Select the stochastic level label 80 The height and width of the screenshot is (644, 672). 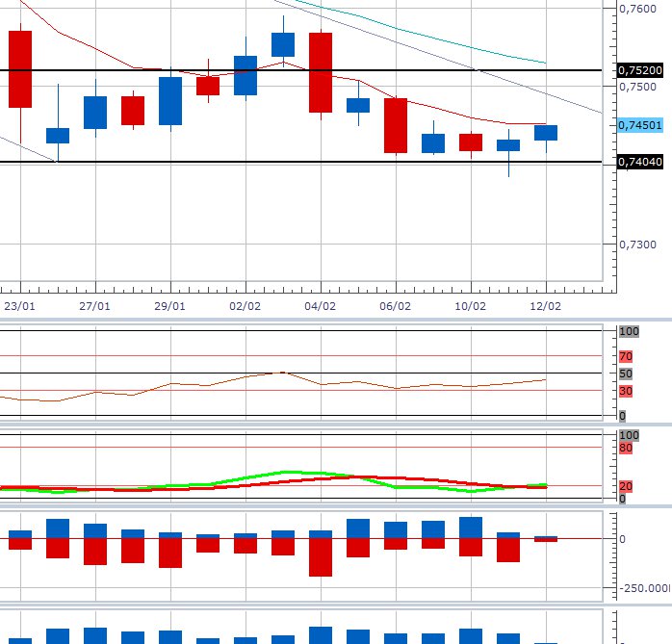point(624,448)
